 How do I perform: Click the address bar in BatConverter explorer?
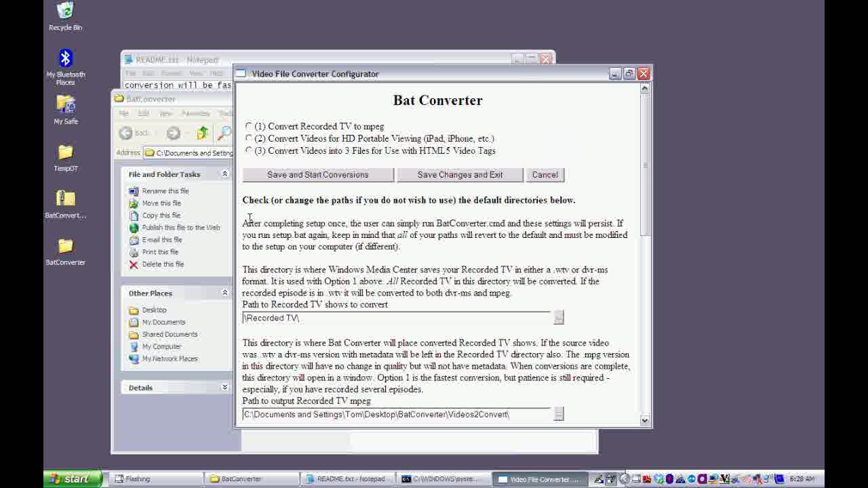[x=189, y=152]
